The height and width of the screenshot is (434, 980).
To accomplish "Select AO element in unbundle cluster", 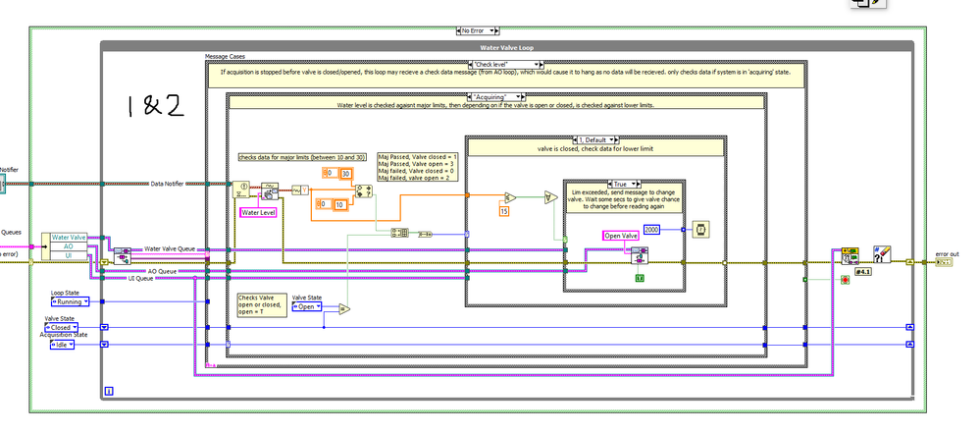I will tap(68, 246).
